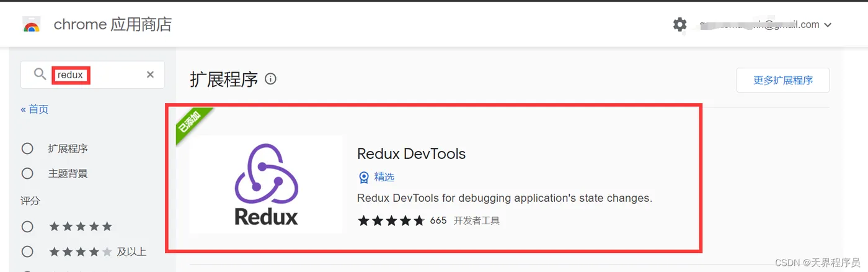Select the 扩展程序 radio button
This screenshot has width=868, height=272.
click(x=27, y=148)
